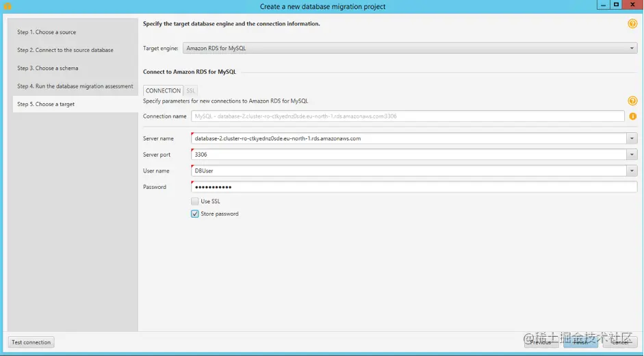This screenshot has height=356, width=644.
Task: Click the Previous button
Action: [541, 342]
